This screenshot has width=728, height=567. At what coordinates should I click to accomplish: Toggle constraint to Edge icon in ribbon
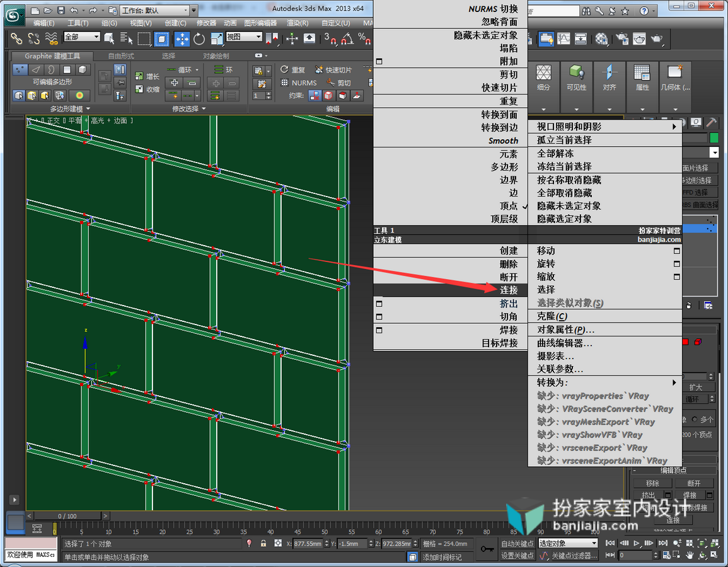click(x=328, y=96)
